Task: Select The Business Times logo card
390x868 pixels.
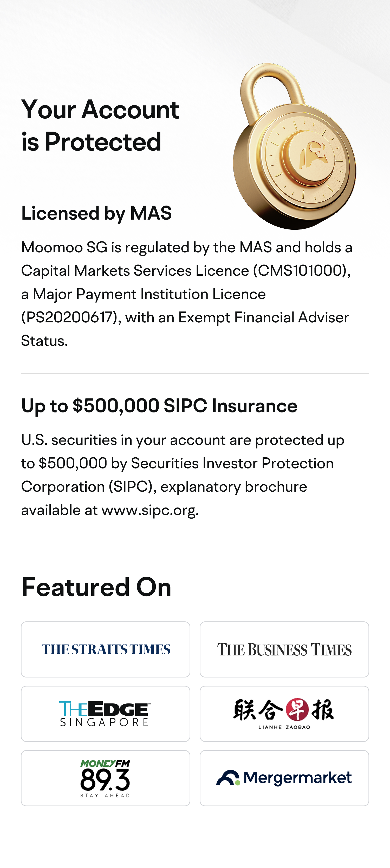Action: pyautogui.click(x=284, y=649)
